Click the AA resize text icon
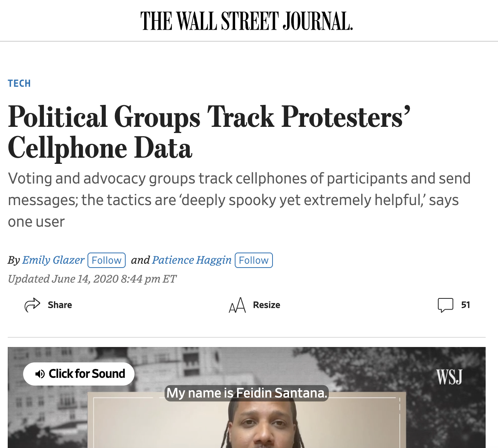 pyautogui.click(x=237, y=305)
